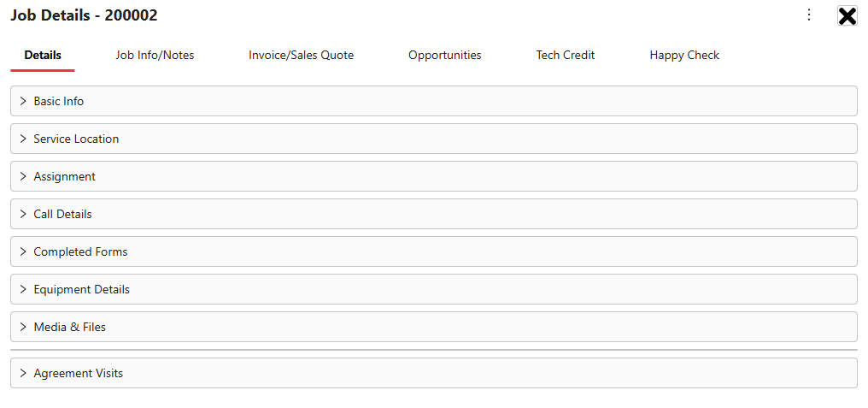Expand the Agreement Visits section
The width and height of the screenshot is (868, 408).
pos(434,373)
